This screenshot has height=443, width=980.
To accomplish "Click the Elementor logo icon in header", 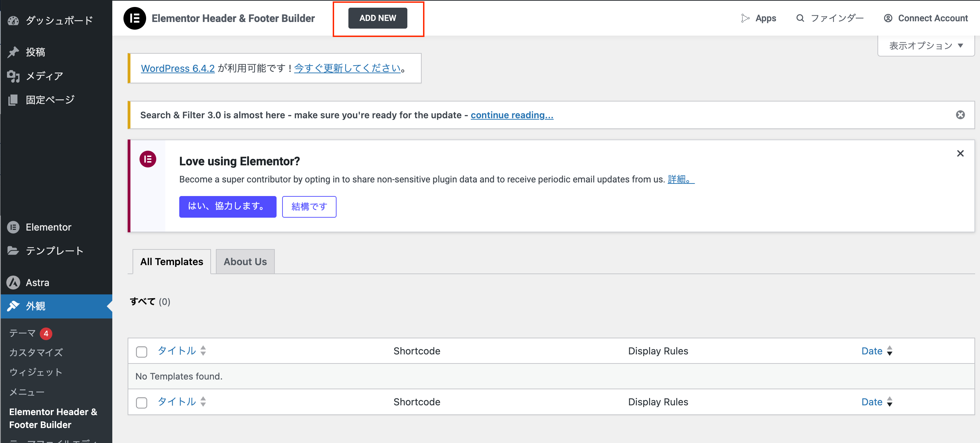I will click(134, 18).
